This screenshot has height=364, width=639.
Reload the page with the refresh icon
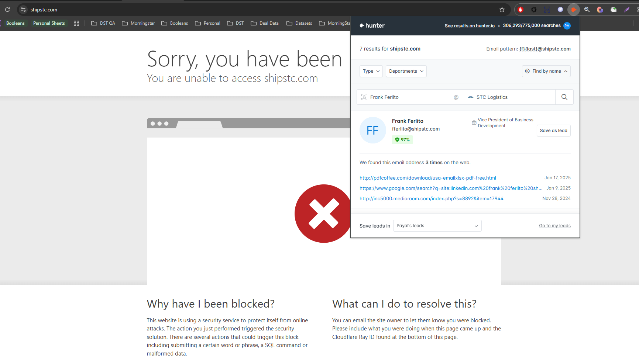[x=7, y=10]
